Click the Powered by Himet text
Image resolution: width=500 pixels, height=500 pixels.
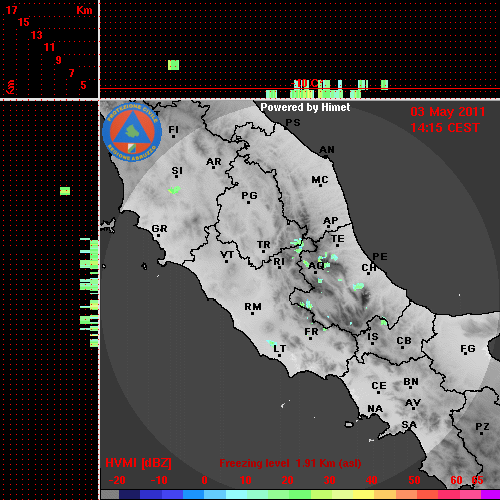tap(305, 107)
